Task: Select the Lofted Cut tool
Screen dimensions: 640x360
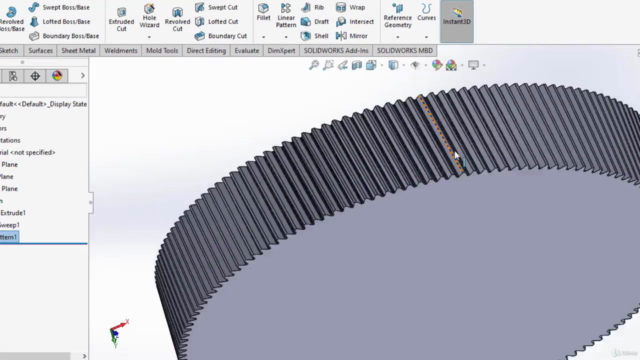Action: pyautogui.click(x=216, y=22)
